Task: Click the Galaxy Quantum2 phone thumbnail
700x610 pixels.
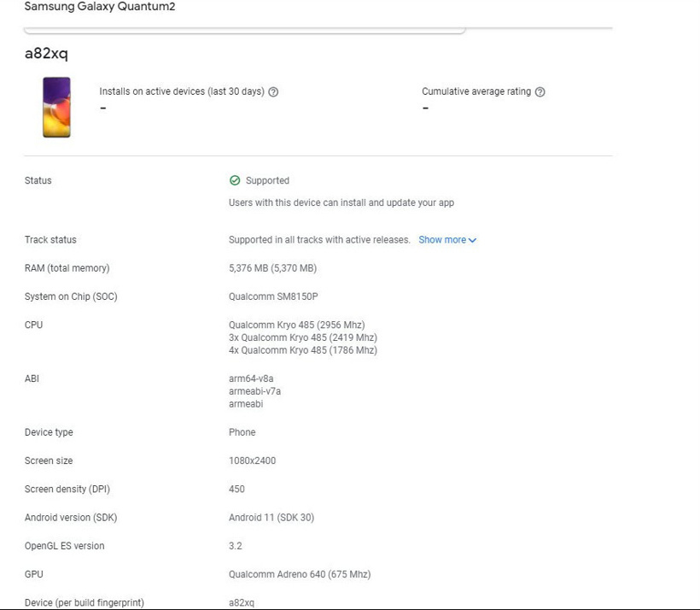Action: pos(57,107)
